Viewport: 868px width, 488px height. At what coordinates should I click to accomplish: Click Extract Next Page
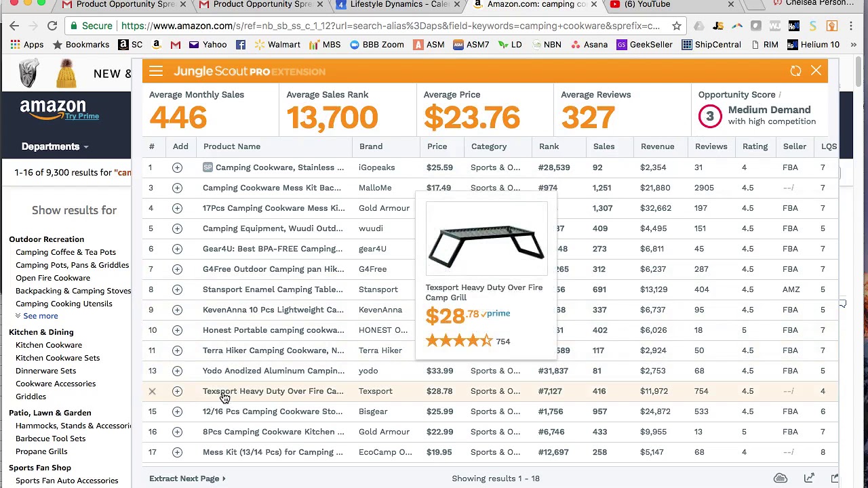click(x=187, y=479)
